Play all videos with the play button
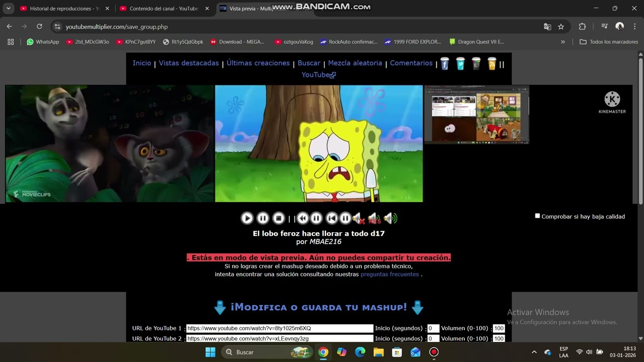 247,218
